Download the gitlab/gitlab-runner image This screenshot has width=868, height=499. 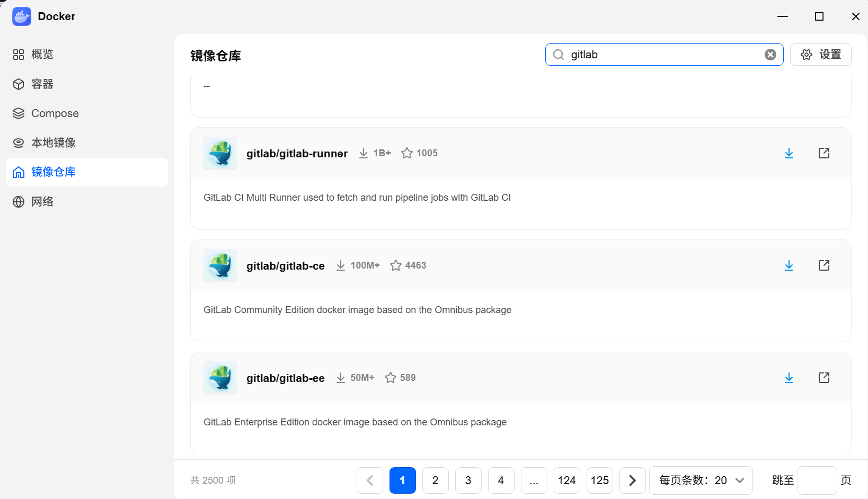pos(789,153)
